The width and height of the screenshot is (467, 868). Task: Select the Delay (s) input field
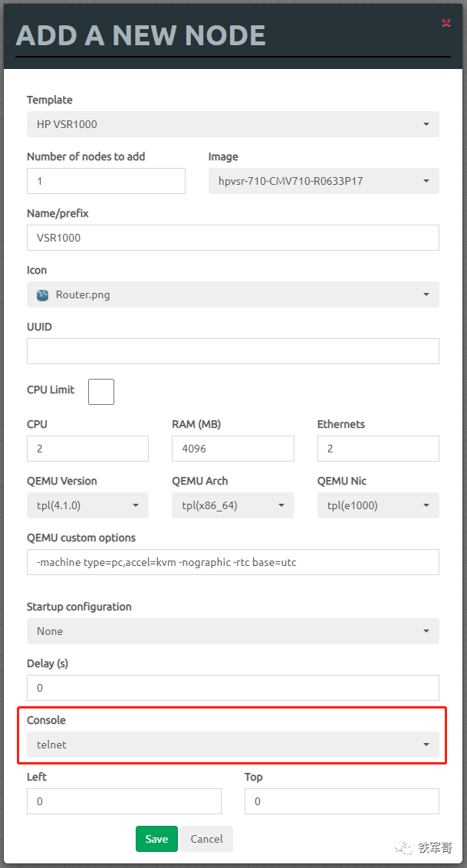coord(233,688)
